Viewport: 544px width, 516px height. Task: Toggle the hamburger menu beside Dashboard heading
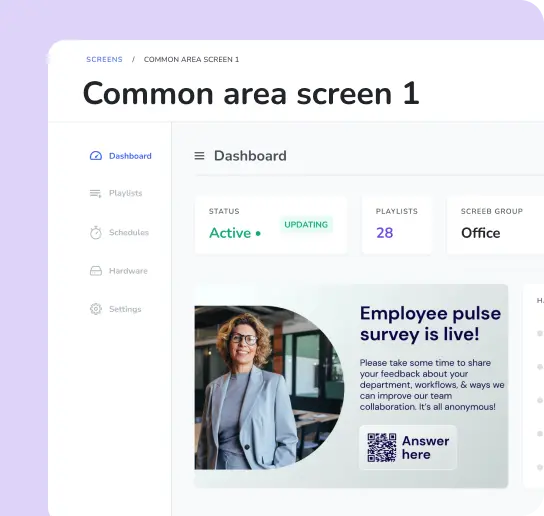[199, 156]
